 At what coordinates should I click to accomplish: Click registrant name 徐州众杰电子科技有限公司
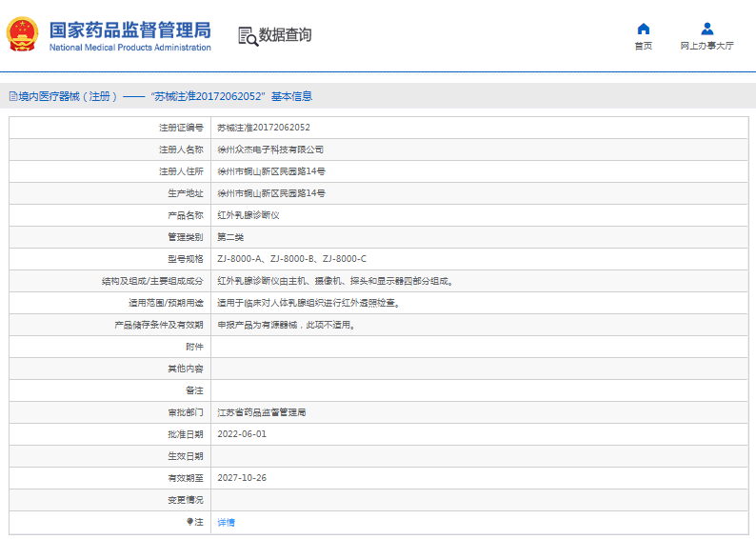[x=270, y=150]
